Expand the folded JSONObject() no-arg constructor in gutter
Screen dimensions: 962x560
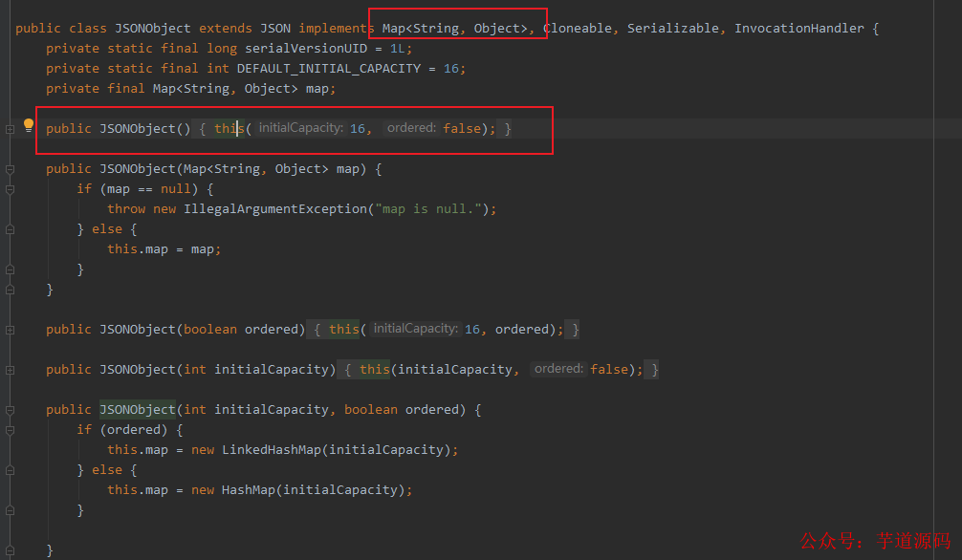[10, 129]
